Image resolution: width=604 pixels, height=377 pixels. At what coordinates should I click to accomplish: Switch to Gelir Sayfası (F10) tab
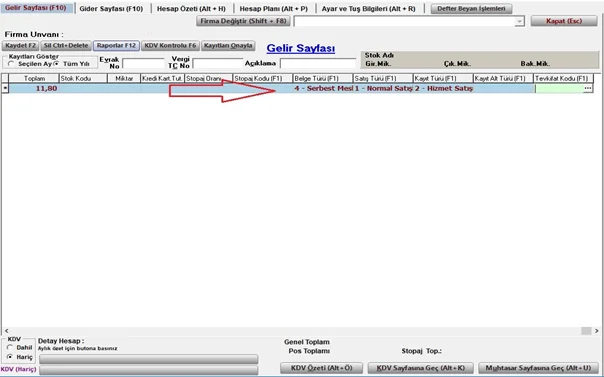pyautogui.click(x=36, y=8)
